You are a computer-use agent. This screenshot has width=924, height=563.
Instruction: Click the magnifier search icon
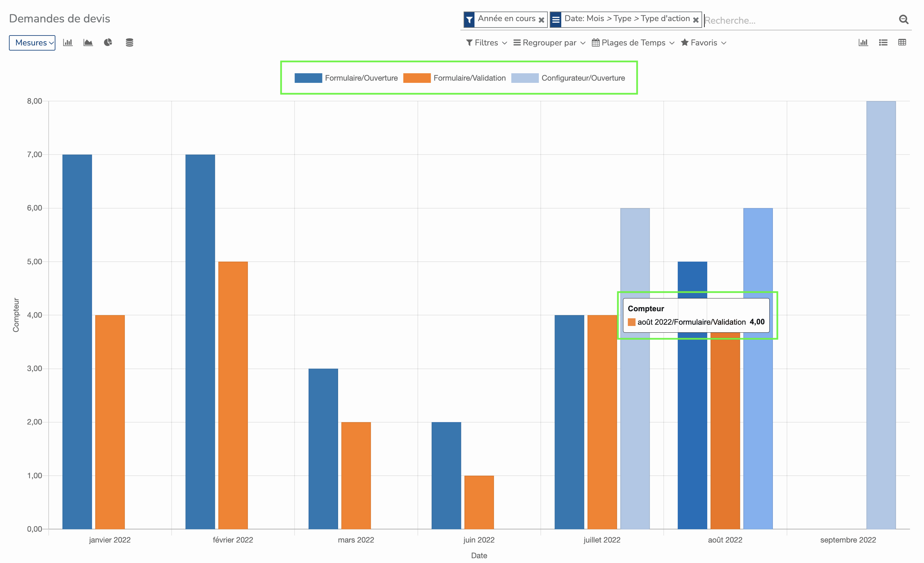pyautogui.click(x=904, y=20)
